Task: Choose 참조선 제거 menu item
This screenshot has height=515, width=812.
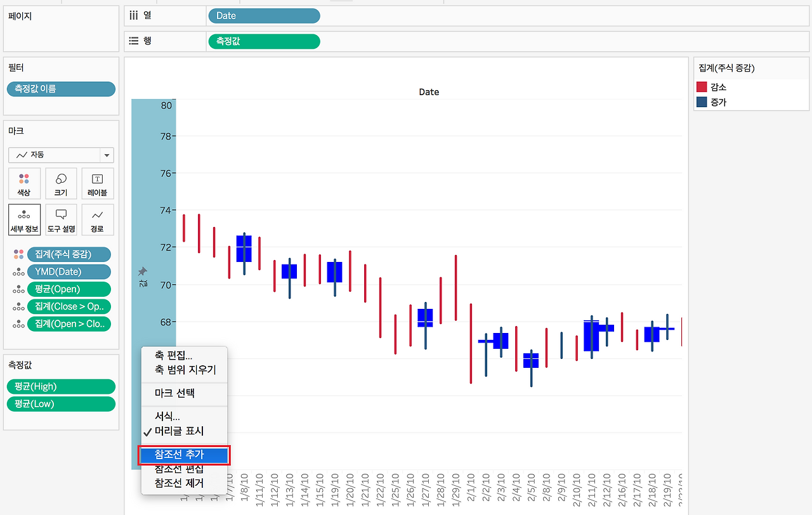Action: click(x=179, y=483)
